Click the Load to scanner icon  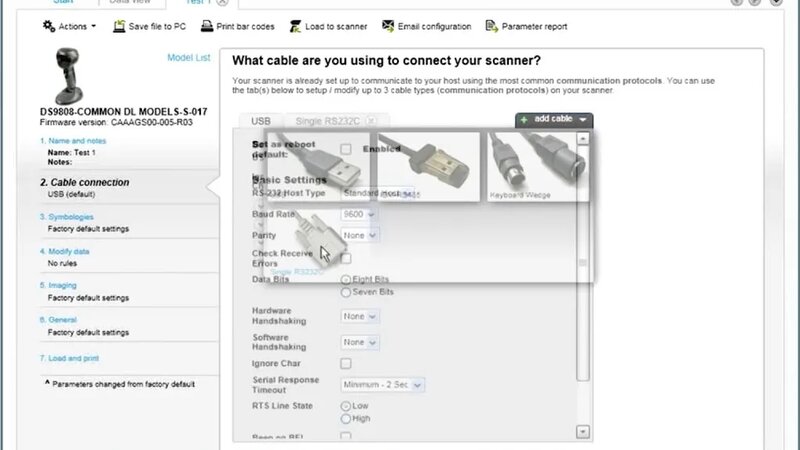click(295, 27)
